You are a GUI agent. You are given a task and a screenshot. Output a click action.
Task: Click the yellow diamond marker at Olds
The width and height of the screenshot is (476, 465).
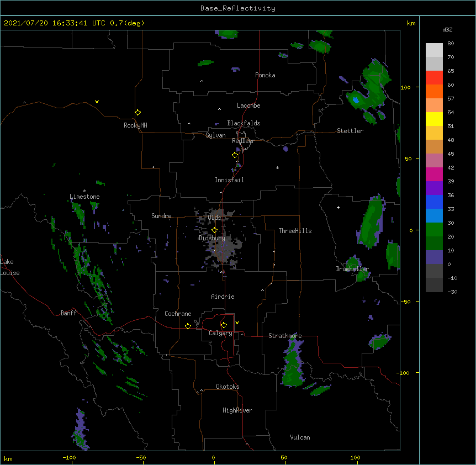point(214,230)
